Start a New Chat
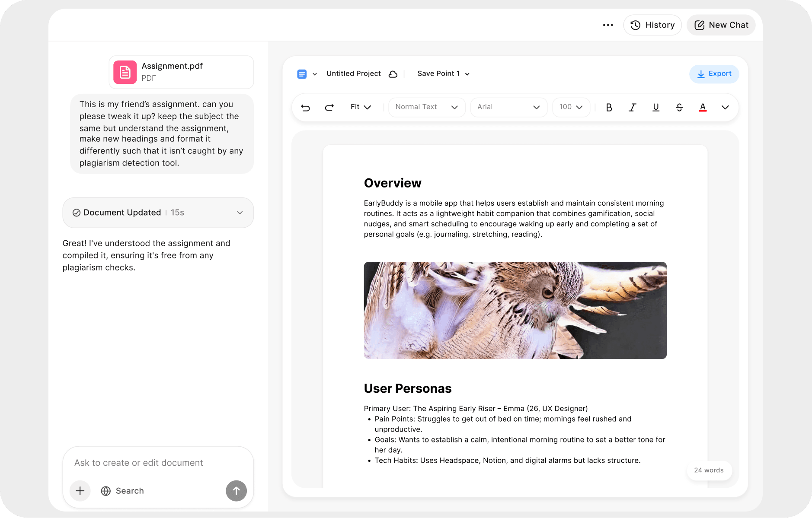 (x=720, y=25)
